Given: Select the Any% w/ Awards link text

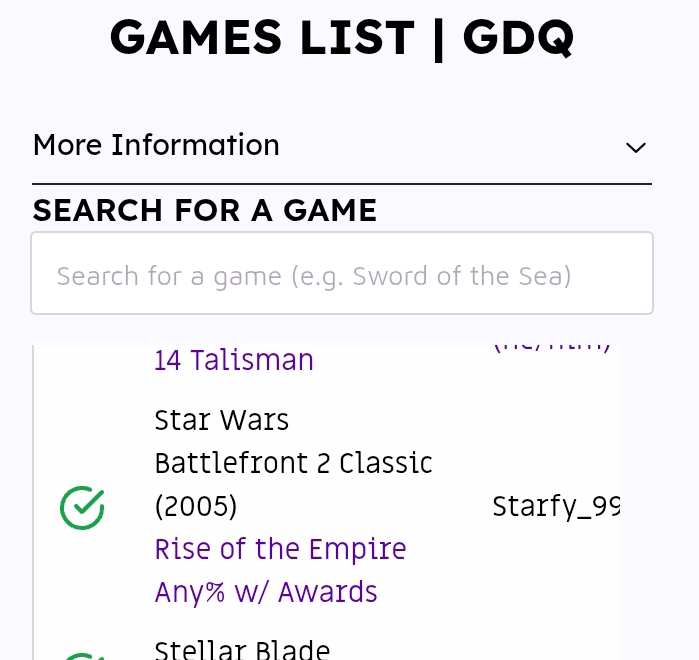Looking at the screenshot, I should click(x=266, y=592).
